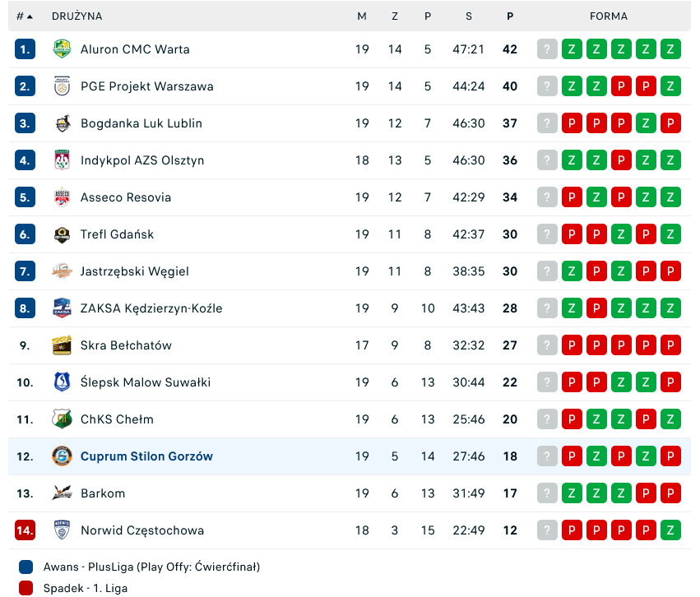
Task: Click Aluron CMC Warta's upcoming match question mark
Action: [547, 49]
